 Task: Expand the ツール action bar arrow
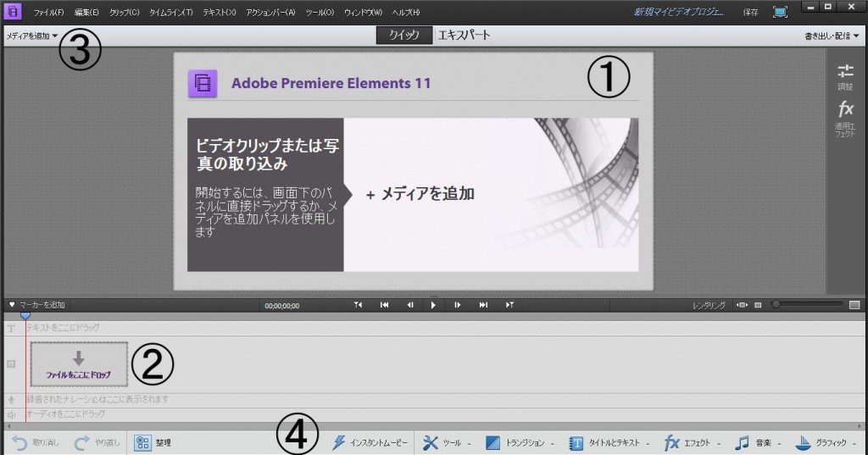469,444
